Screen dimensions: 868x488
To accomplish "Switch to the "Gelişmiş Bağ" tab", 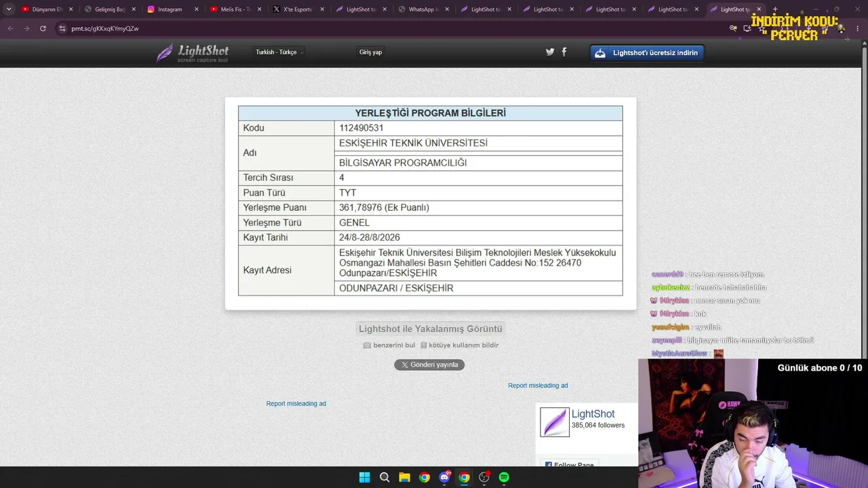I will pyautogui.click(x=110, y=9).
